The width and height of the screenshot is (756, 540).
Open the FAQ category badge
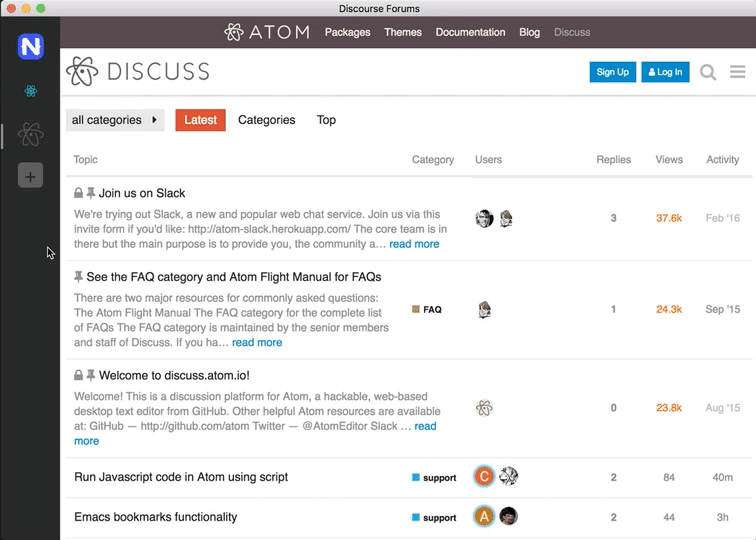click(x=427, y=310)
